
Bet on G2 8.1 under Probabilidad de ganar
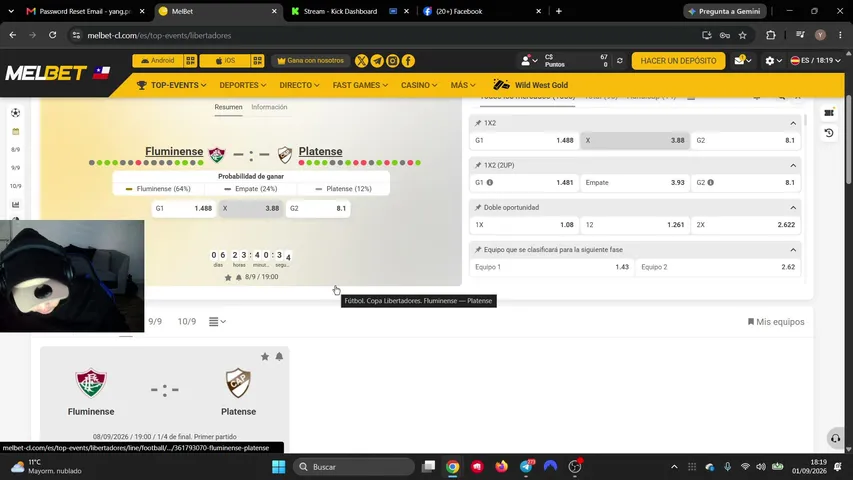point(318,208)
